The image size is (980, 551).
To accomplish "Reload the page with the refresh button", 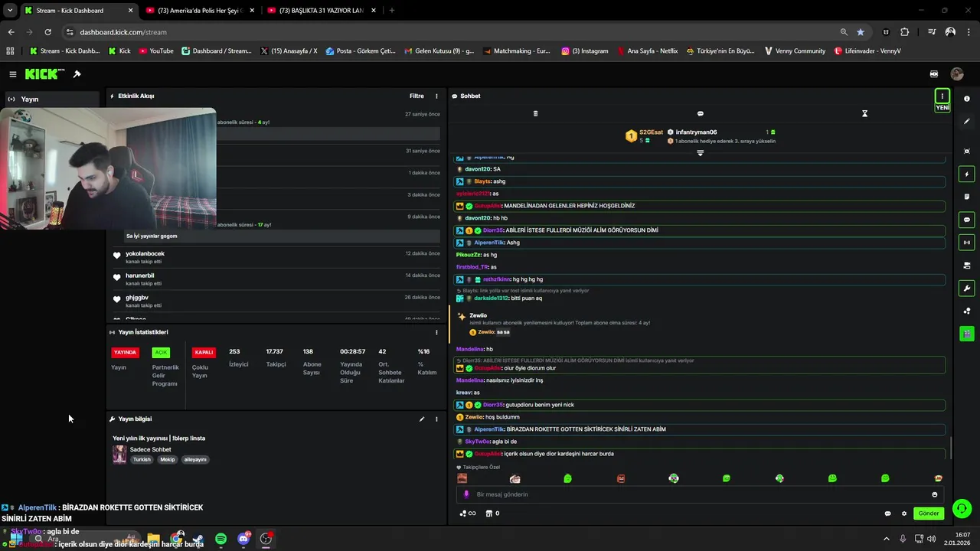I will pos(47,32).
